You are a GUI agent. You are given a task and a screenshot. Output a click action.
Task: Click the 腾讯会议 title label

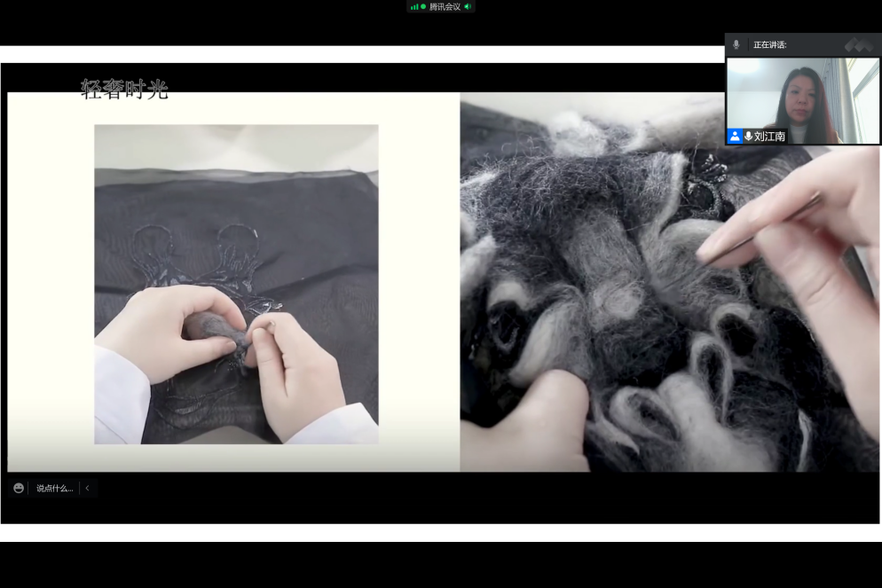[445, 7]
